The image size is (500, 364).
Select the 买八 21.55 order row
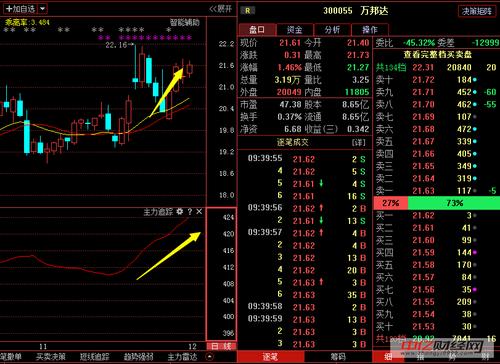(436, 302)
